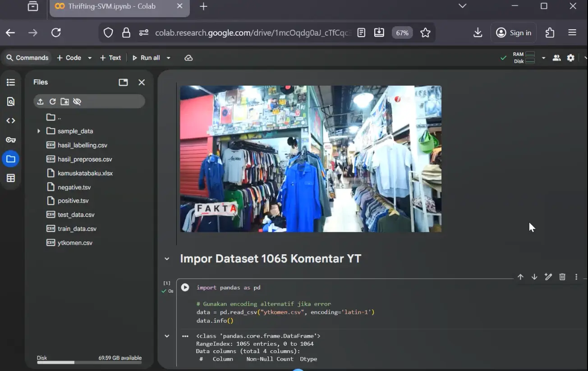Open the Secrets panel in the sidebar
The height and width of the screenshot is (371, 588).
point(11,140)
